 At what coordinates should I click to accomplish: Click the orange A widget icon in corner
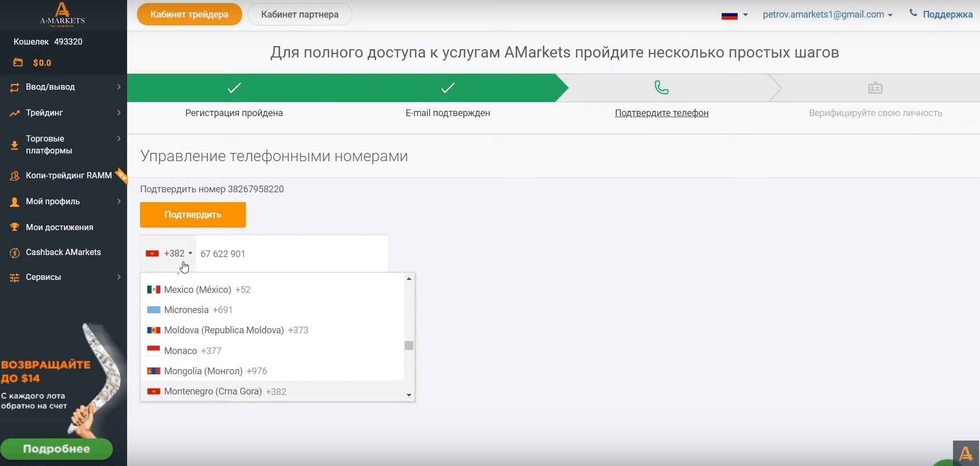tap(966, 454)
